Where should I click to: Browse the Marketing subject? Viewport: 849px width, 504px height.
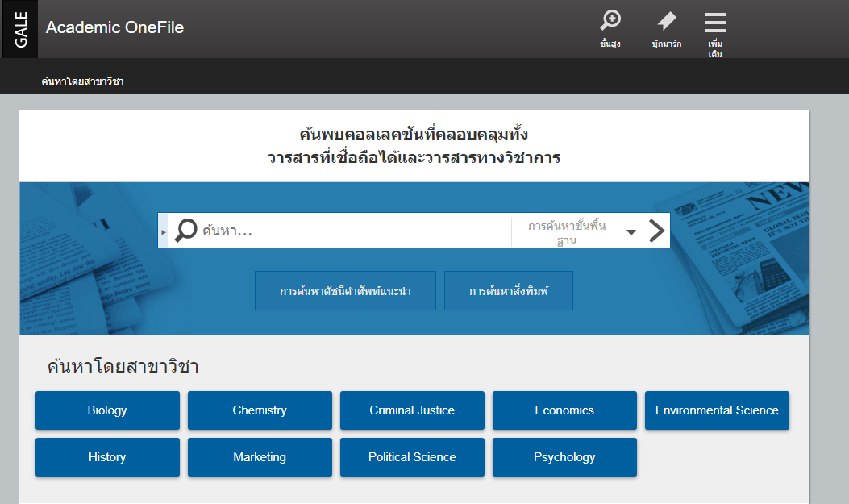[x=260, y=457]
